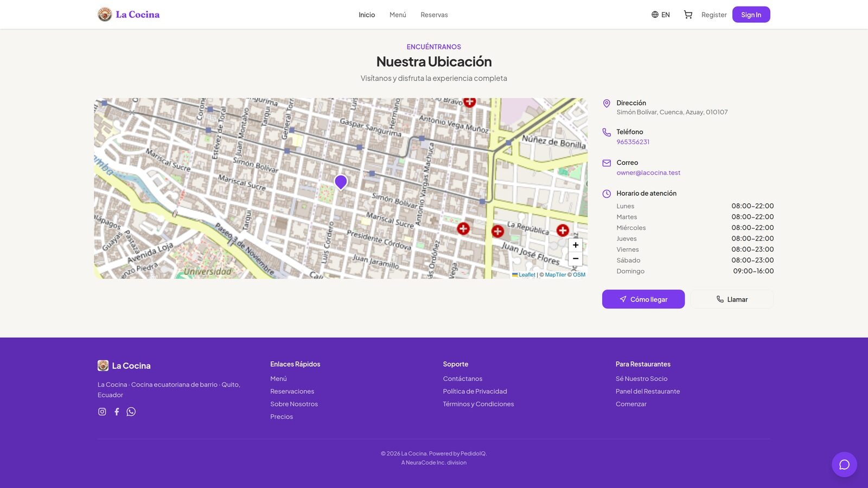The width and height of the screenshot is (868, 488).
Task: Switch language via the EN globe
Action: click(x=661, y=15)
